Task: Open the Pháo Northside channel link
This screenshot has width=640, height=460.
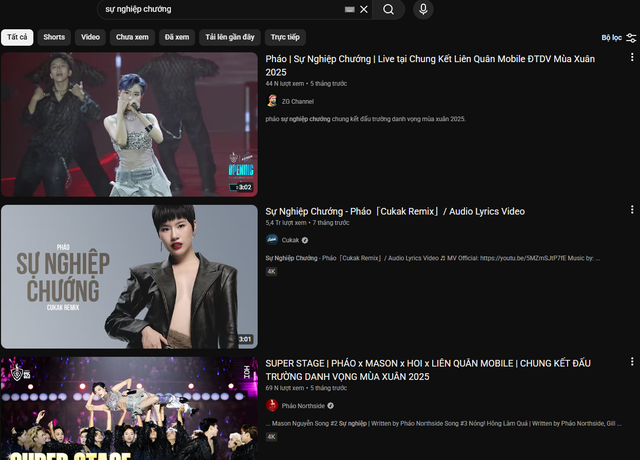Action: coord(302,405)
